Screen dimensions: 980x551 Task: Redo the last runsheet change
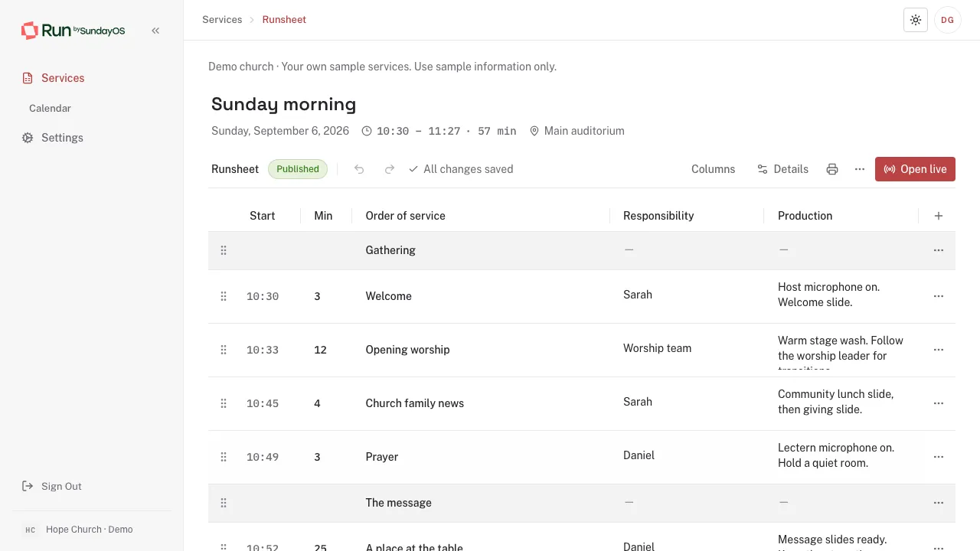coord(390,169)
